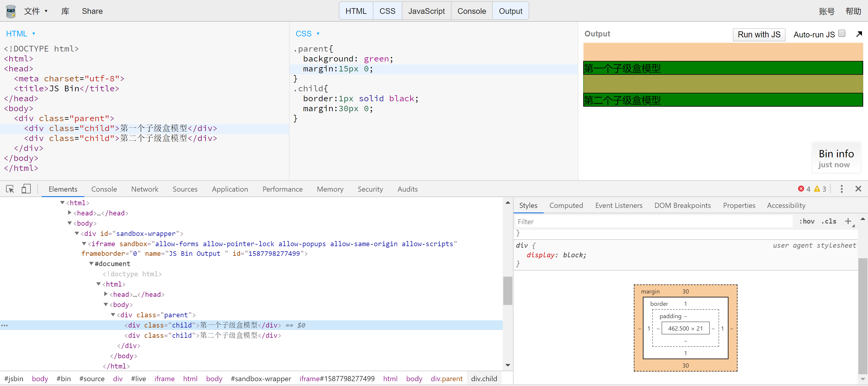The height and width of the screenshot is (386, 868).
Task: Click the Styles pane scrollbar thumb
Action: pyautogui.click(x=862, y=315)
